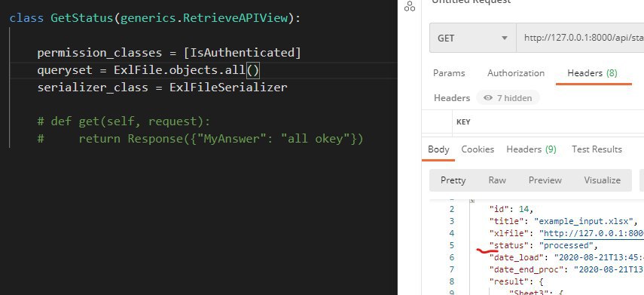Open the response Cookies tab
Image resolution: width=644 pixels, height=295 pixels.
[x=478, y=149]
